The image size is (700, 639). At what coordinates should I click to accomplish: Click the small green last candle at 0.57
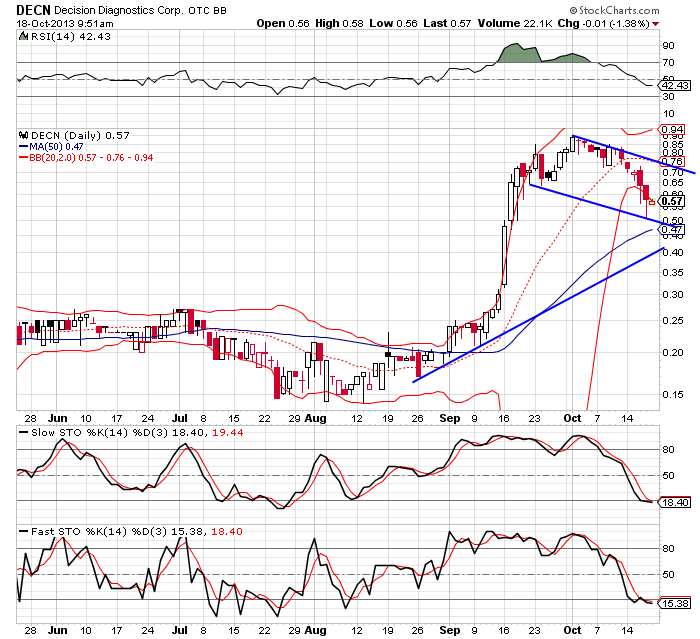click(x=652, y=202)
